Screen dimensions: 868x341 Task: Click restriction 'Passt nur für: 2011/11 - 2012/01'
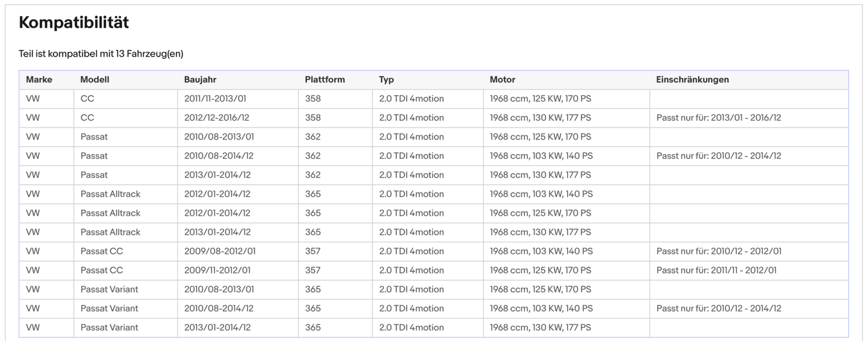716,270
